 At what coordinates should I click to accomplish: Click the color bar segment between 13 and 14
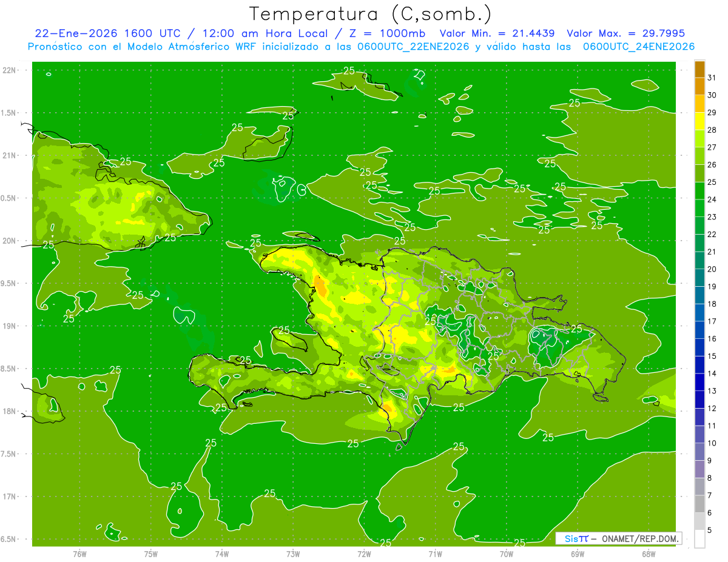click(x=699, y=382)
